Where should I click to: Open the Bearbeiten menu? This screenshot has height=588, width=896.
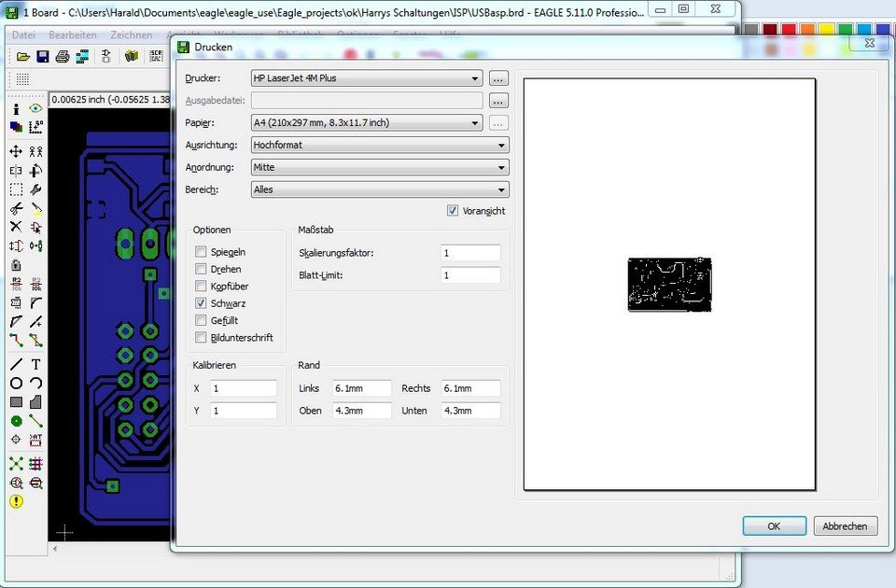(73, 35)
